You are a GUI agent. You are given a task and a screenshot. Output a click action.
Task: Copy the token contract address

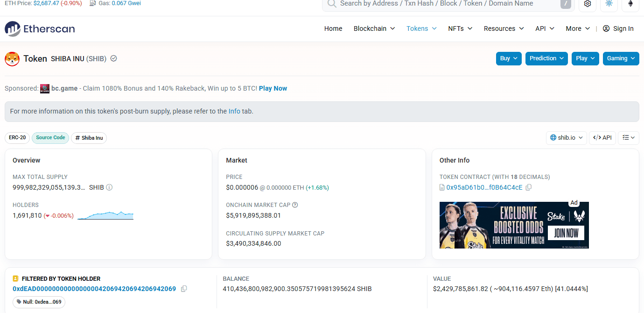click(x=529, y=187)
